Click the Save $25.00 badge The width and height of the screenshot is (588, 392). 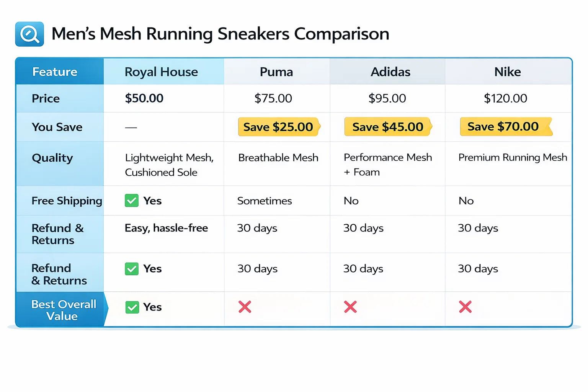(278, 127)
